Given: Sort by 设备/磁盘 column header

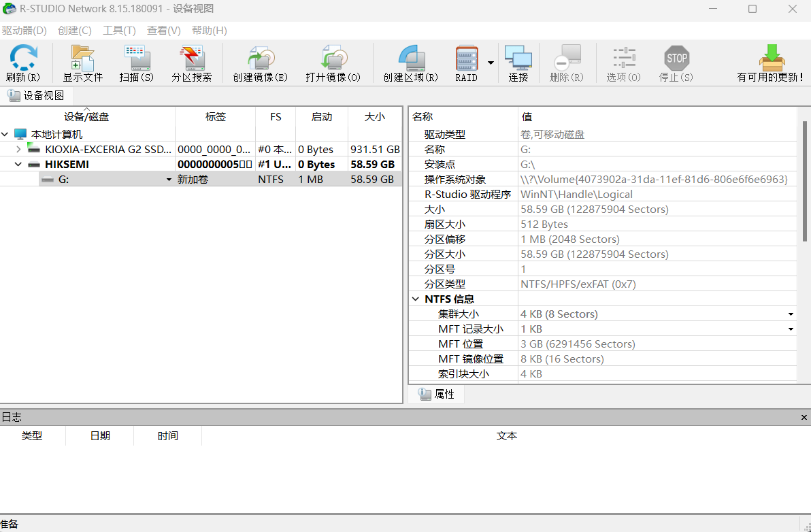Looking at the screenshot, I should pyautogui.click(x=87, y=117).
